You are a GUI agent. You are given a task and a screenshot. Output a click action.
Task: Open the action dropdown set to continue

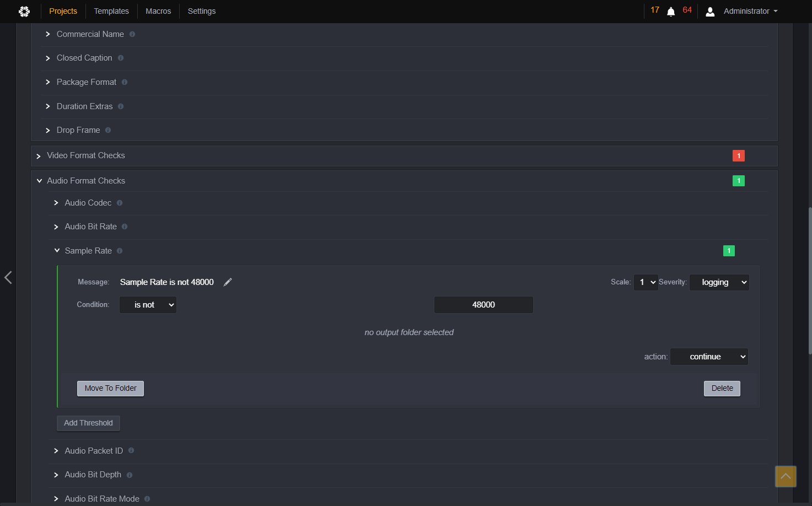(709, 357)
